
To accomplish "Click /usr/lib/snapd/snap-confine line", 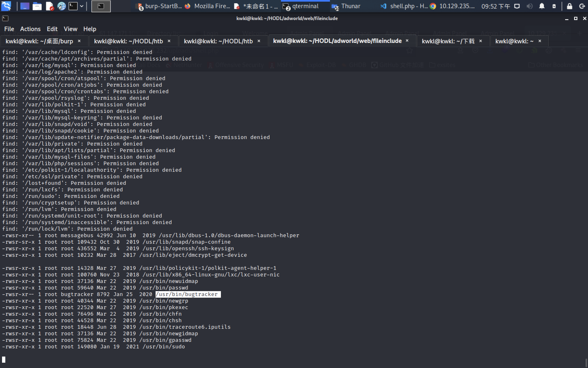I will [116, 242].
